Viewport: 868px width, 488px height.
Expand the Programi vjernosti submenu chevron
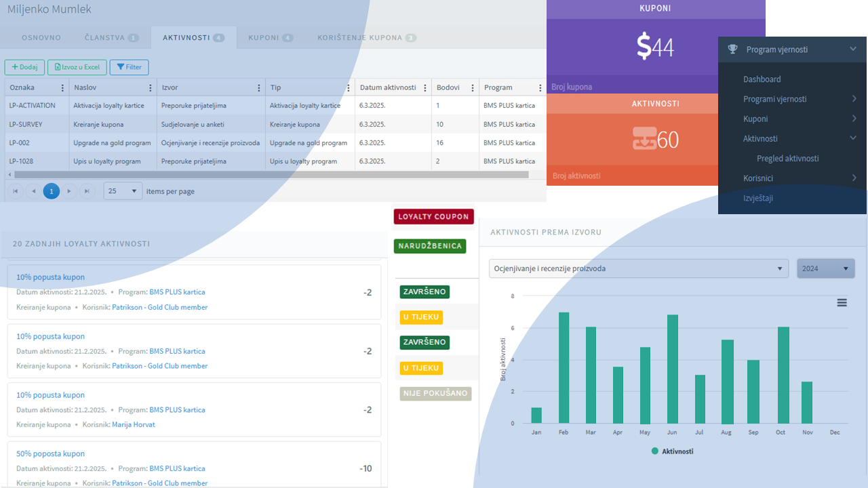(854, 99)
